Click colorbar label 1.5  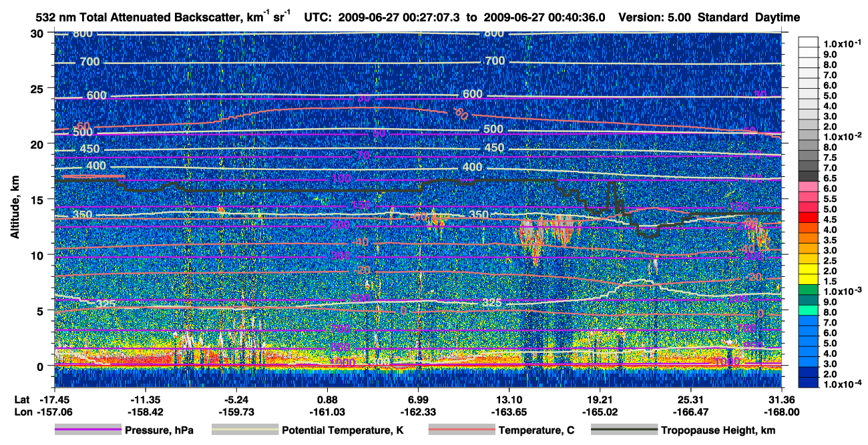(x=829, y=281)
